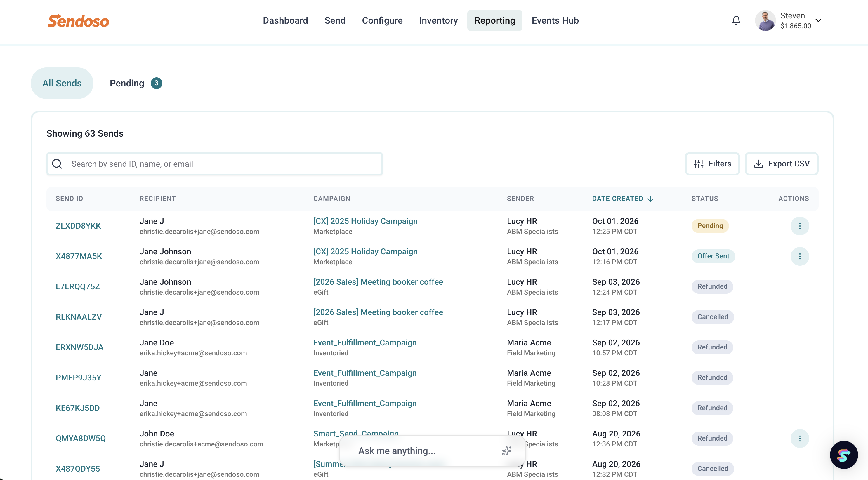The image size is (868, 480).
Task: Go to Dashboard
Action: [x=285, y=20]
